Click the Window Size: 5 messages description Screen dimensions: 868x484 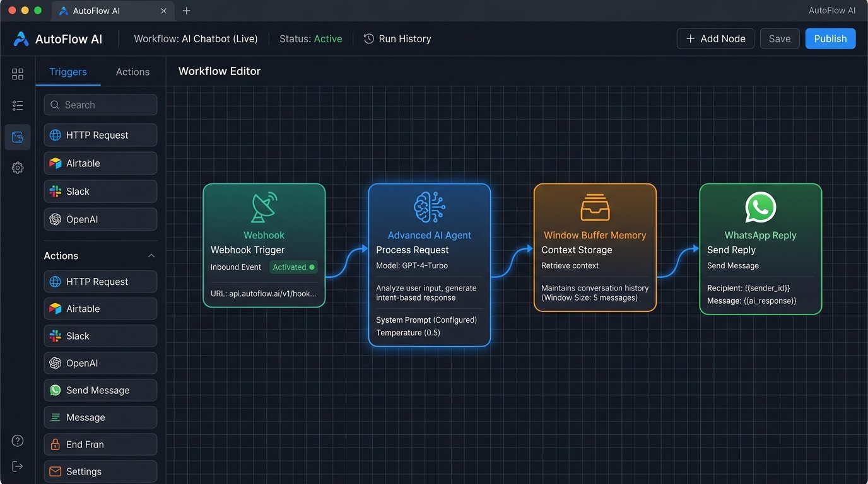pyautogui.click(x=589, y=298)
